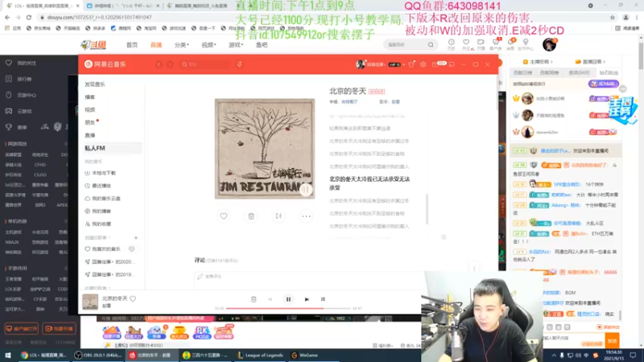Click the orange send button in chat
644x362 pixels.
(x=612, y=340)
